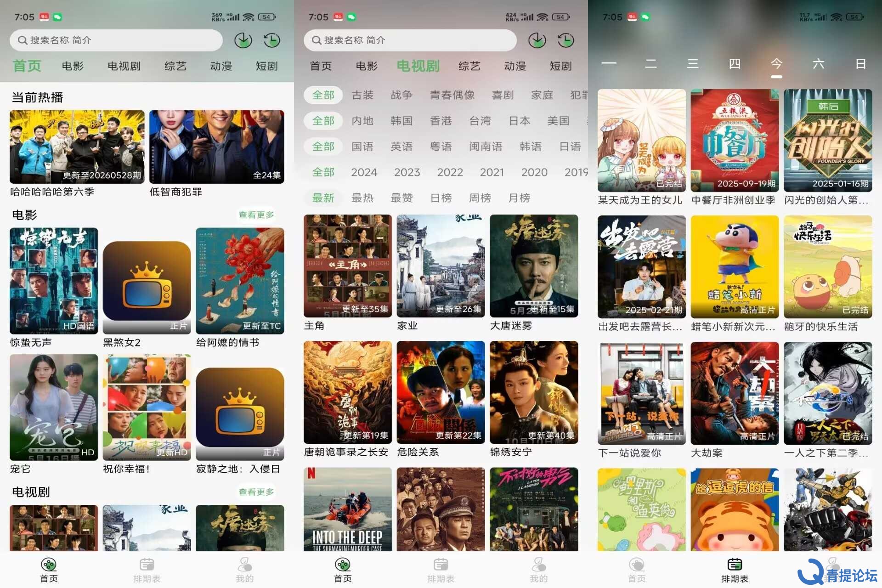Open 下一站说爱你 poster
Screen dimensions: 882x588
point(642,393)
